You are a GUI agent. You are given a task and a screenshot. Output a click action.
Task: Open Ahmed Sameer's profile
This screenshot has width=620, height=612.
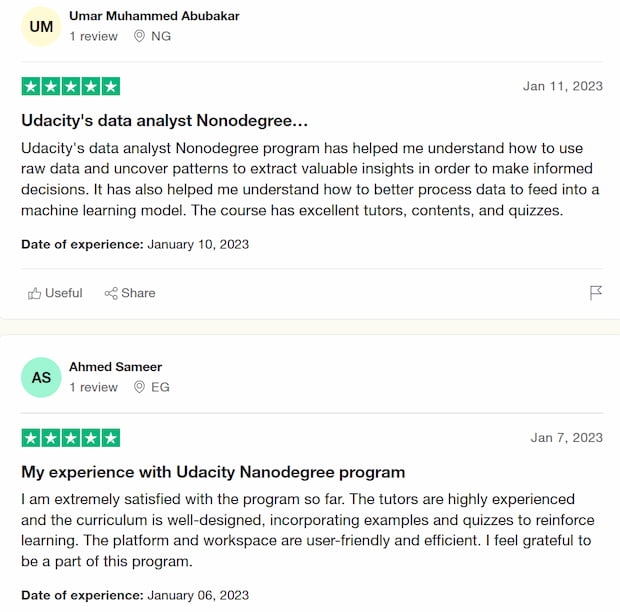[x=115, y=366]
